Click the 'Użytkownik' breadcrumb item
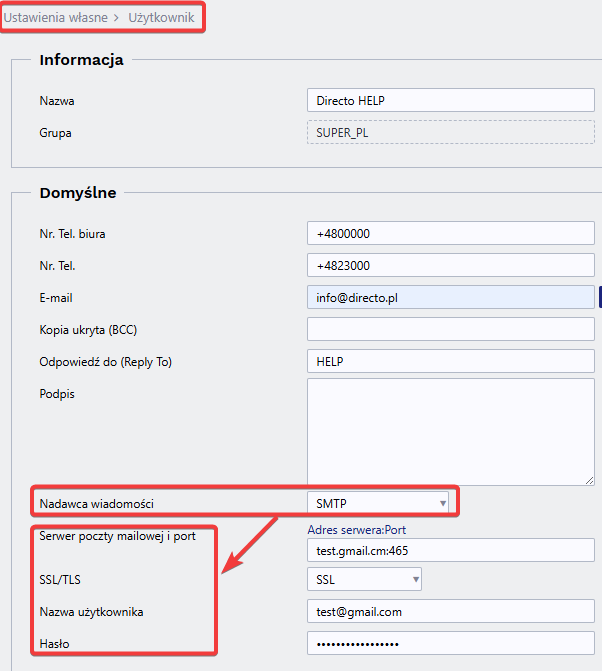The width and height of the screenshot is (602, 671). click(x=163, y=18)
